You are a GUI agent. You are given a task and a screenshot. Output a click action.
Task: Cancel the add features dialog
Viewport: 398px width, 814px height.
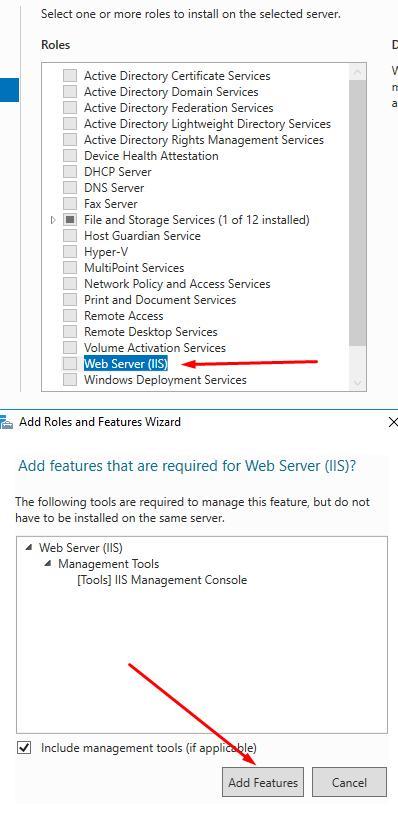[349, 782]
